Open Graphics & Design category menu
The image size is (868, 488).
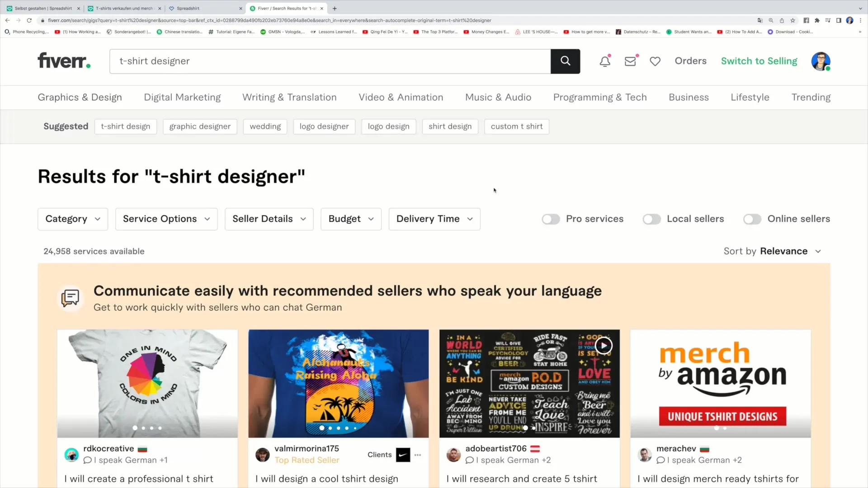tap(80, 97)
